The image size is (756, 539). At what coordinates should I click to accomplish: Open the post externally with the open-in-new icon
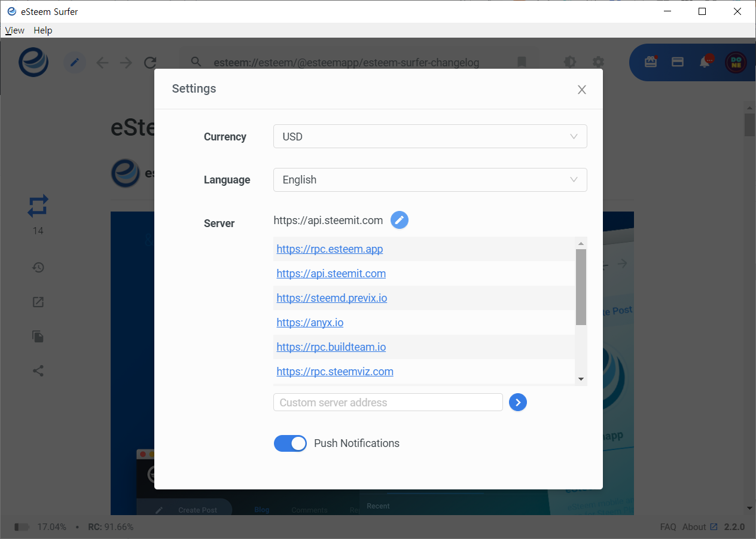coord(38,302)
